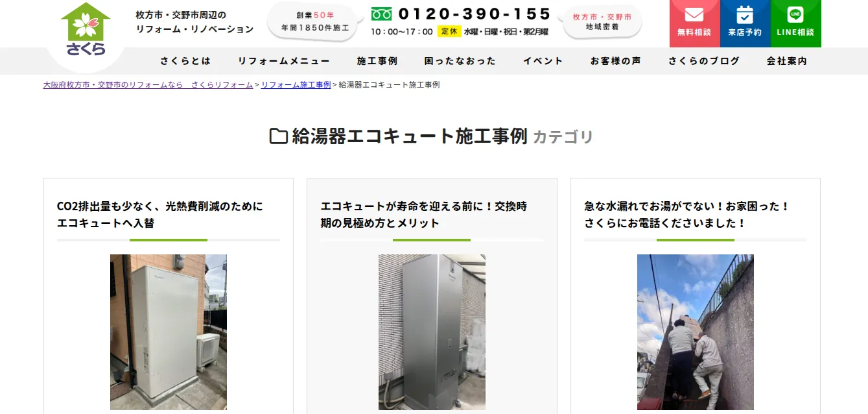This screenshot has width=868, height=414.
Task: Follow the リフォーム施工事例 breadcrumb link
Action: [x=296, y=85]
